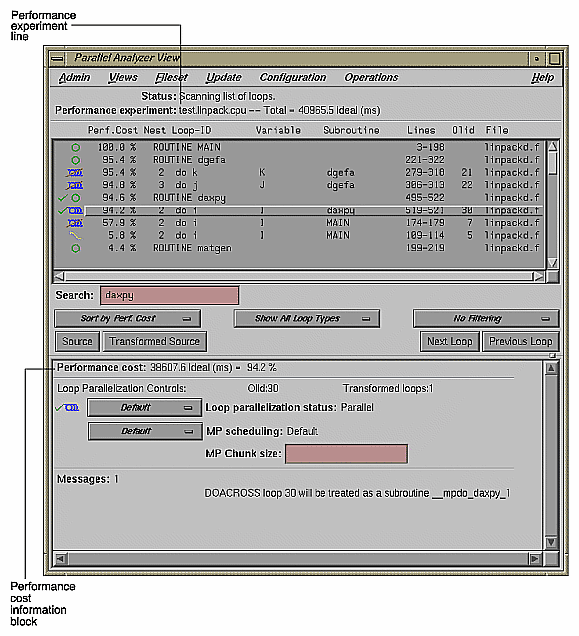The width and height of the screenshot is (579, 636).
Task: Click the loop list scroll down arrow
Action: point(552,263)
